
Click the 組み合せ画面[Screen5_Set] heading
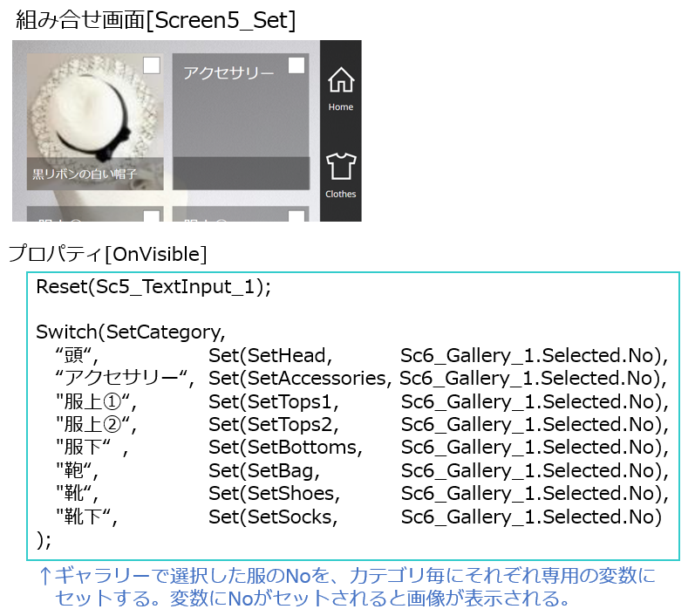[x=155, y=20]
